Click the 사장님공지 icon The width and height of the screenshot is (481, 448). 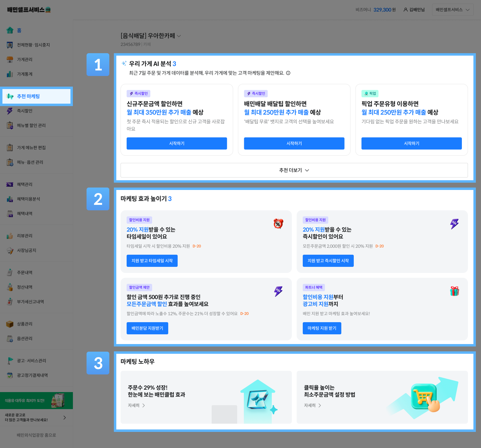[x=10, y=250]
